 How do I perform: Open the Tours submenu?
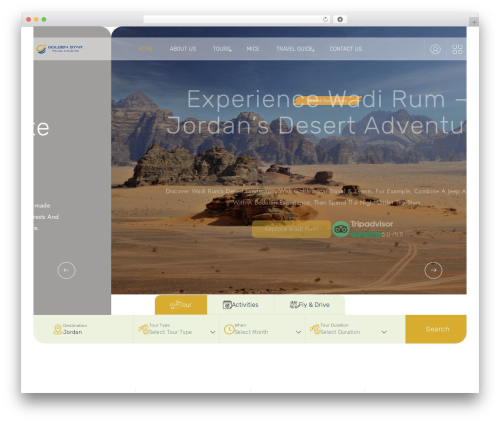coord(222,49)
